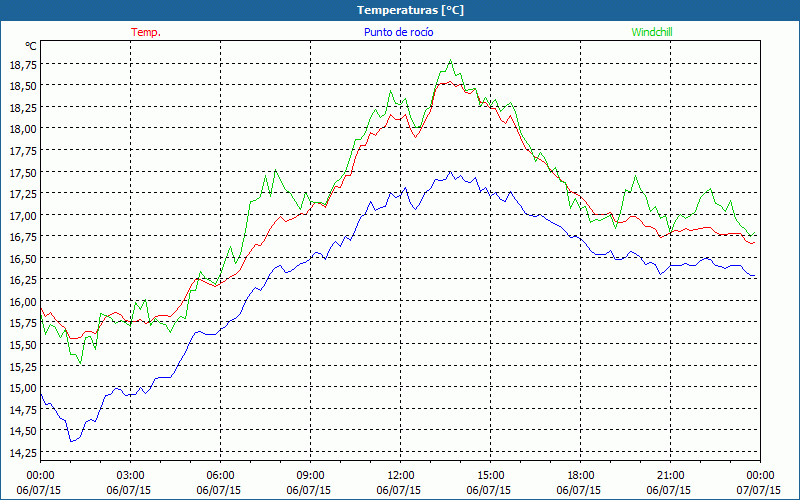Click the blue dew point minimum near 01:00
800x500 pixels.
point(71,441)
